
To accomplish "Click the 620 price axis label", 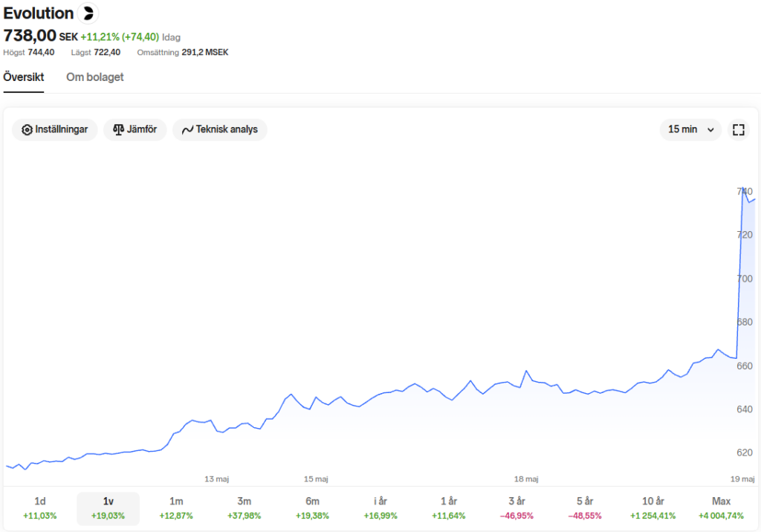I will tap(745, 453).
